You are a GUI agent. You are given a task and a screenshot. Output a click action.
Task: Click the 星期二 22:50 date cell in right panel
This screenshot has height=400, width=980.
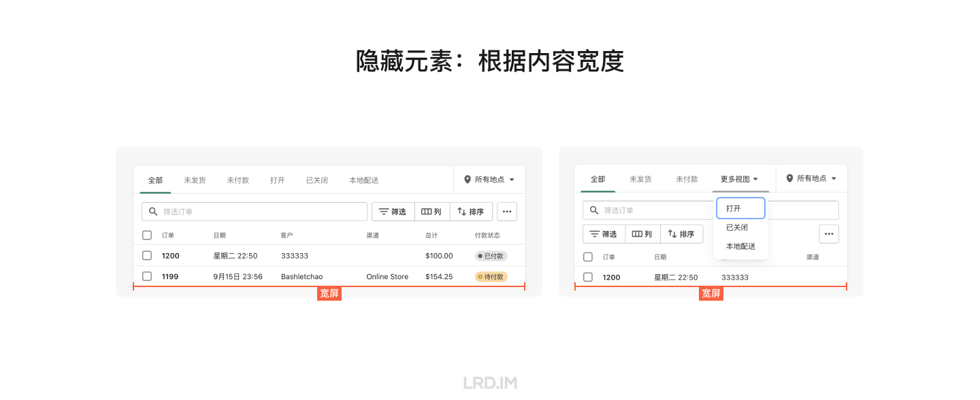(x=676, y=277)
